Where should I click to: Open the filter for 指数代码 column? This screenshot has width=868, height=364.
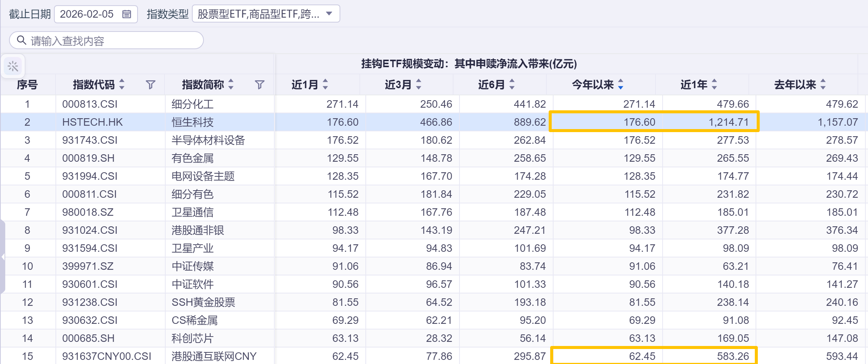point(151,85)
